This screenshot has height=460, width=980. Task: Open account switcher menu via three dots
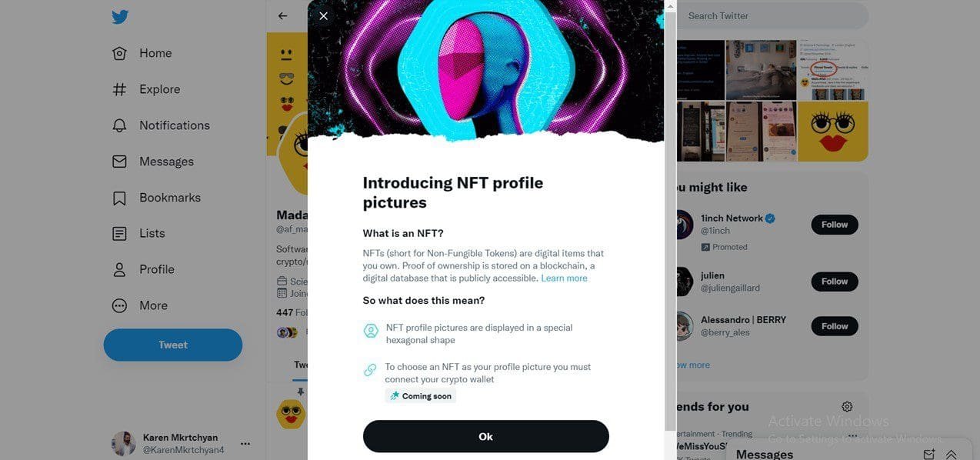tap(245, 443)
